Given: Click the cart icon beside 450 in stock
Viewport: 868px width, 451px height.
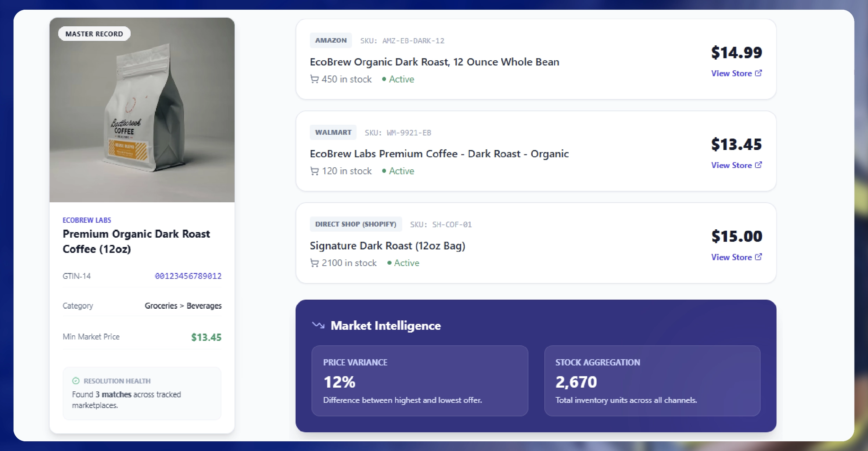Looking at the screenshot, I should pyautogui.click(x=314, y=79).
